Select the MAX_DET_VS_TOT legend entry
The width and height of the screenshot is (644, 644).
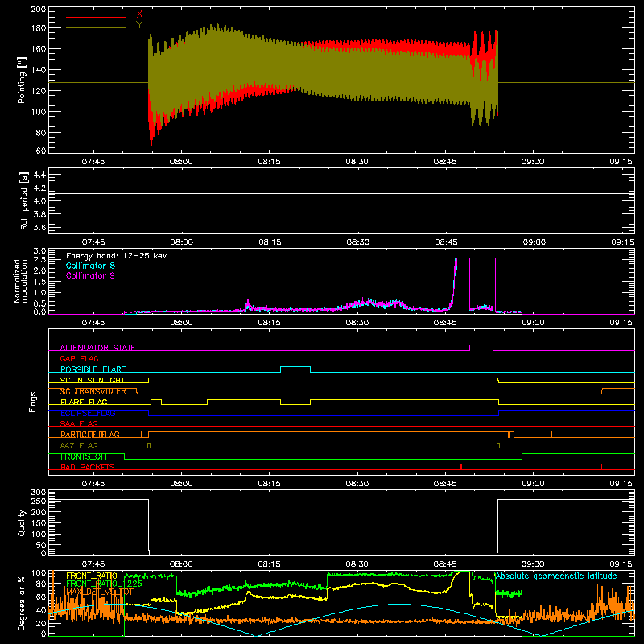[x=100, y=592]
